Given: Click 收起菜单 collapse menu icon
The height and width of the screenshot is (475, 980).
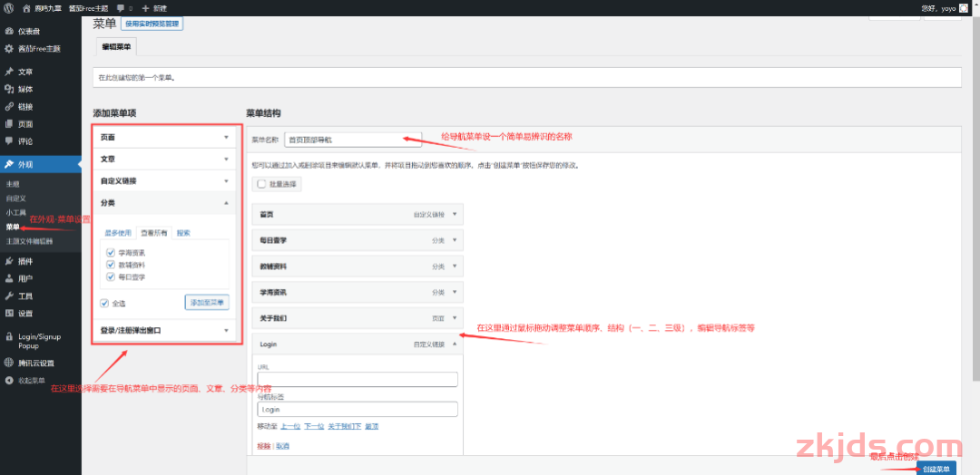Looking at the screenshot, I should pos(9,380).
